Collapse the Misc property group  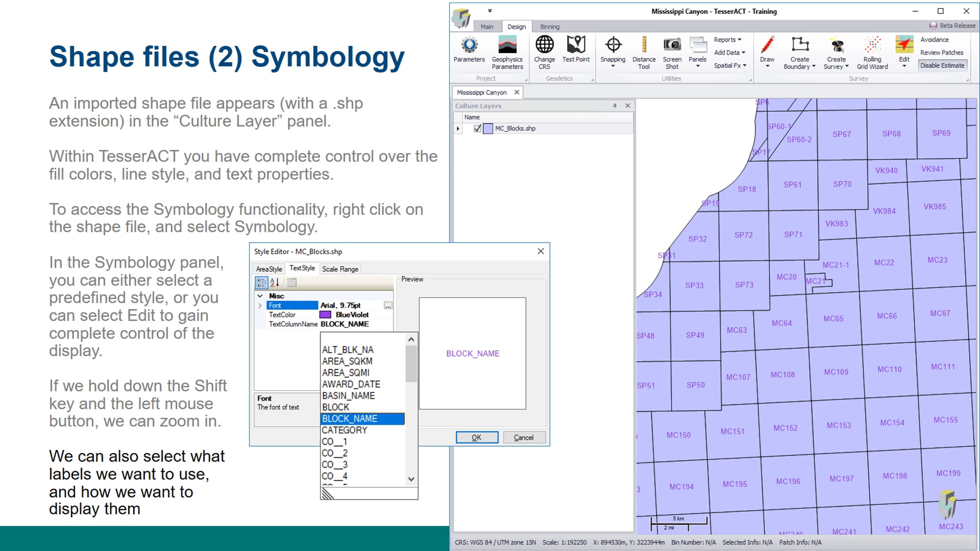point(260,296)
